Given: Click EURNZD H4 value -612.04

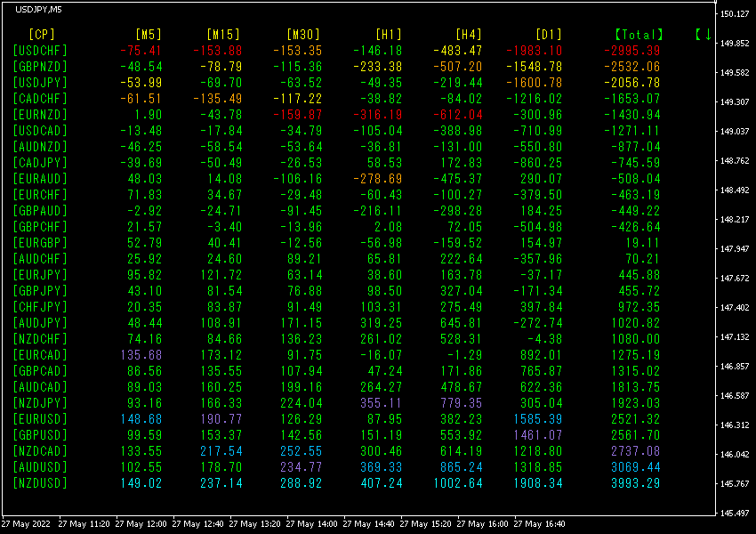Looking at the screenshot, I should (457, 115).
